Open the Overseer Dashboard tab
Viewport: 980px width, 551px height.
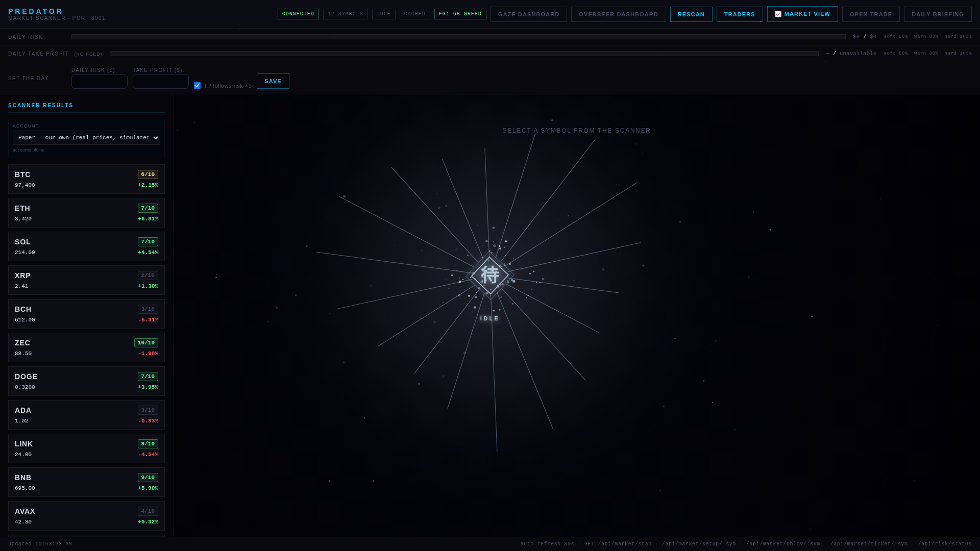coord(619,14)
